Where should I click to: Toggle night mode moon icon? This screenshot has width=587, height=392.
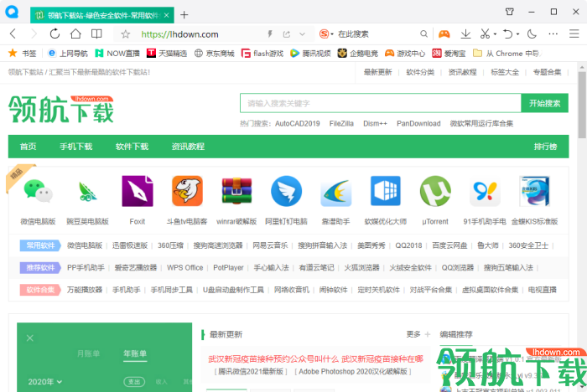click(x=532, y=34)
